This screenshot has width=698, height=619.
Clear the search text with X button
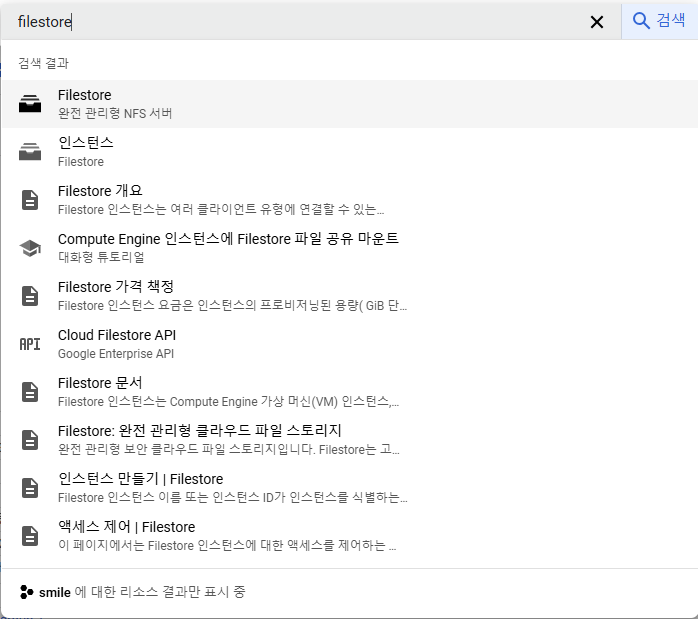tap(597, 22)
